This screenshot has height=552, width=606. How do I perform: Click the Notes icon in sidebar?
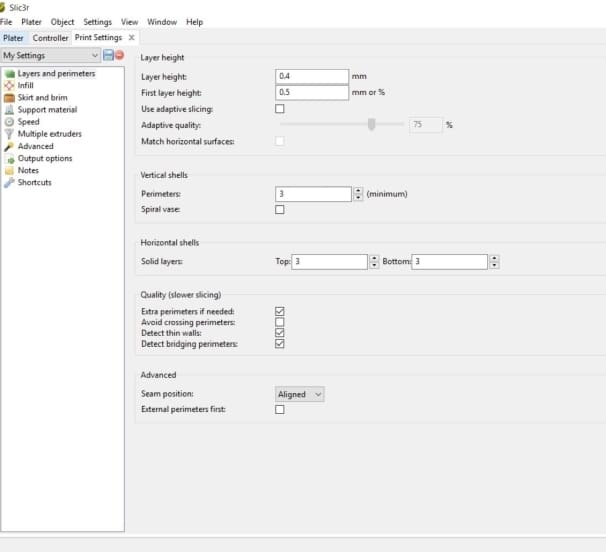click(x=9, y=170)
